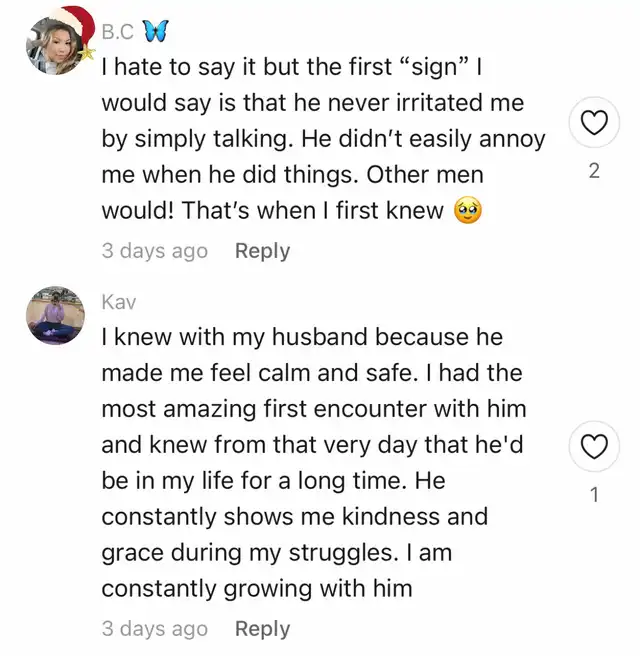The image size is (640, 656).
Task: Click the like count 2 on B.C's comment
Action: click(594, 171)
